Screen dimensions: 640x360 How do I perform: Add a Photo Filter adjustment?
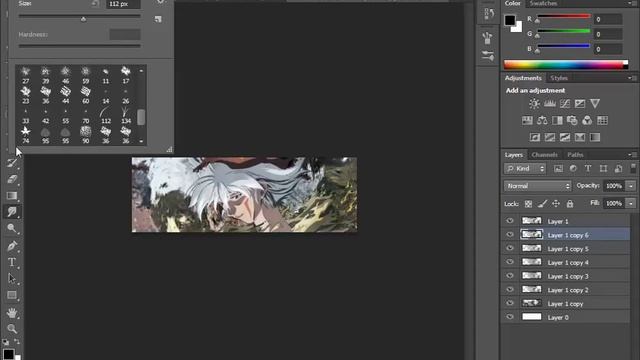[572, 120]
